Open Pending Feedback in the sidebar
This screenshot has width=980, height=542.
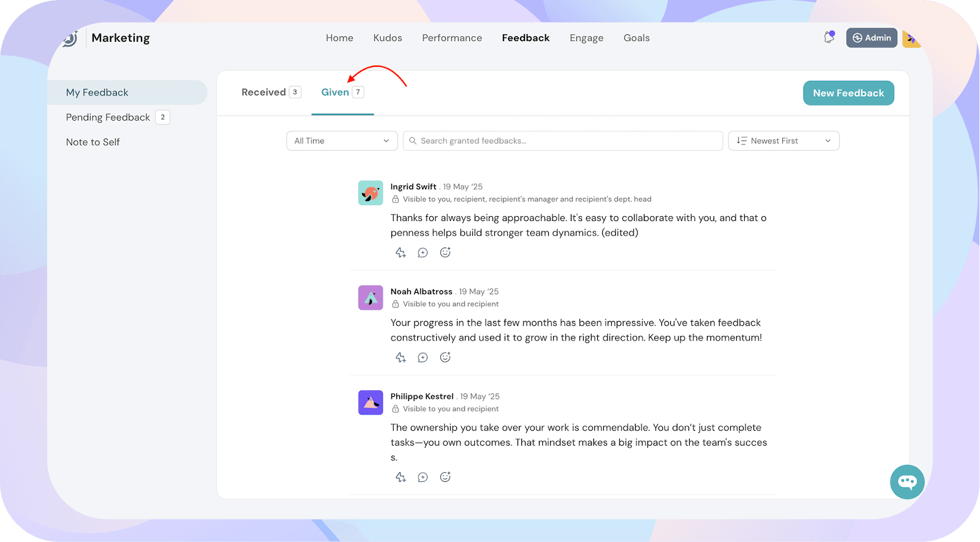(108, 118)
